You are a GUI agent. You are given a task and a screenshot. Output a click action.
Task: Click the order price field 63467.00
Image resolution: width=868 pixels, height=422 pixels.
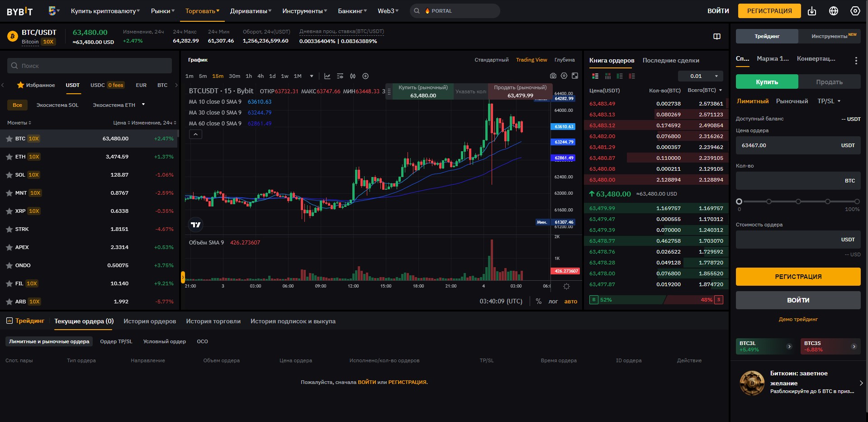798,145
